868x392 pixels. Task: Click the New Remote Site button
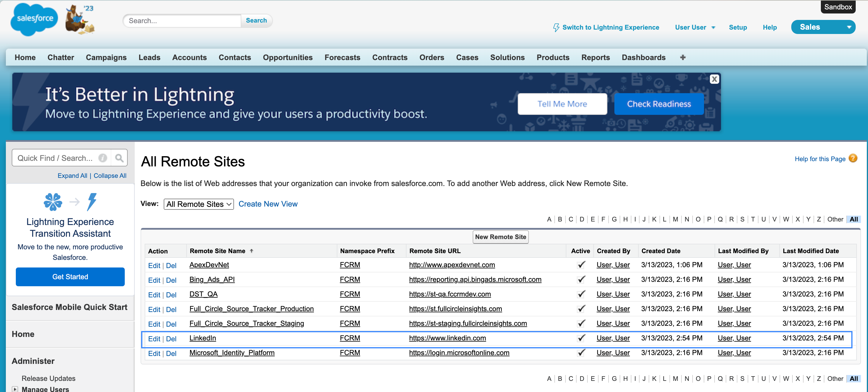pyautogui.click(x=500, y=237)
